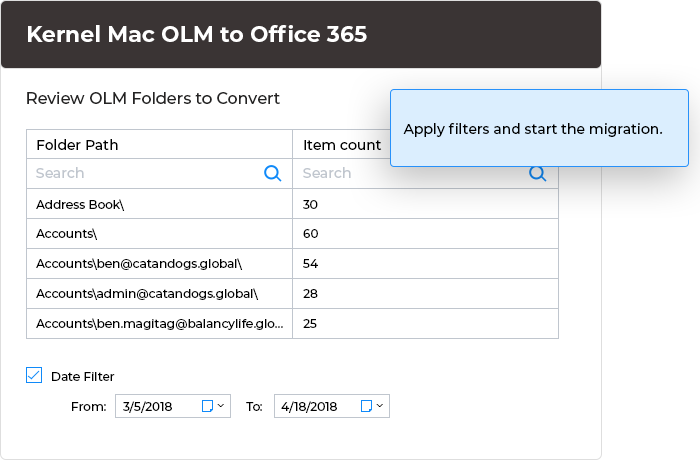700x460 pixels.
Task: Uncheck the Date Filter checkbox
Action: tap(34, 375)
